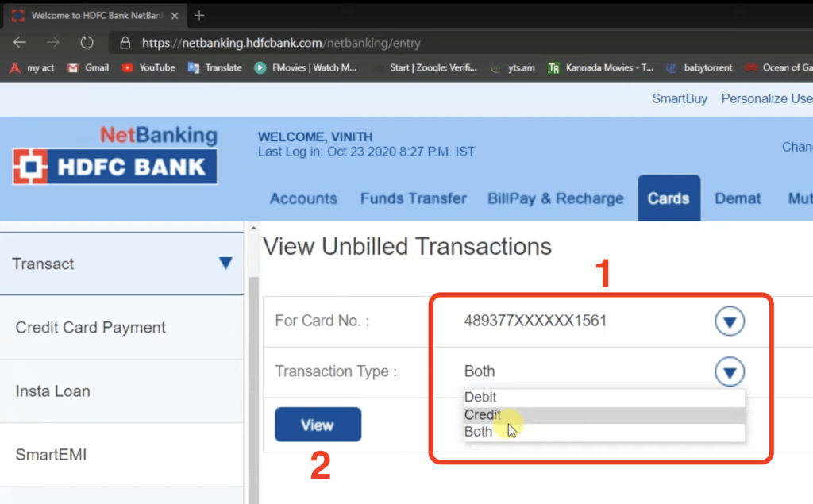Open the BillPay & Recharge tab

click(555, 198)
